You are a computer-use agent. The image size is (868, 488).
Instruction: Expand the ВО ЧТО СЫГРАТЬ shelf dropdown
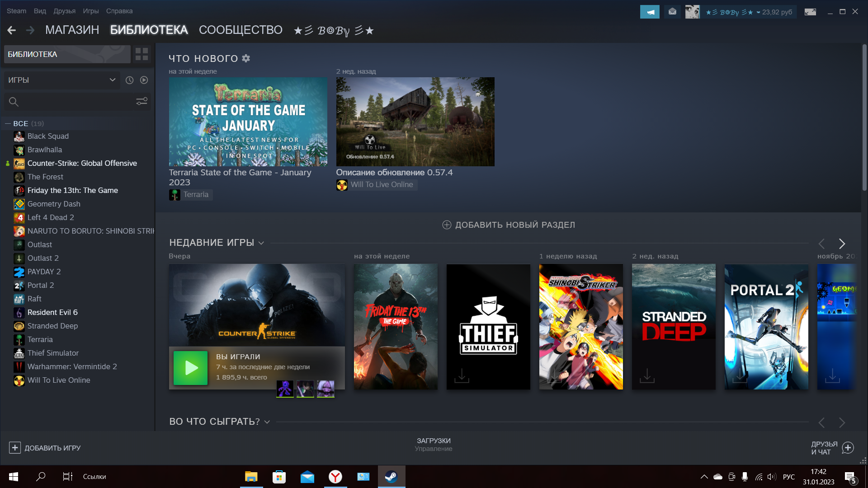coord(267,422)
